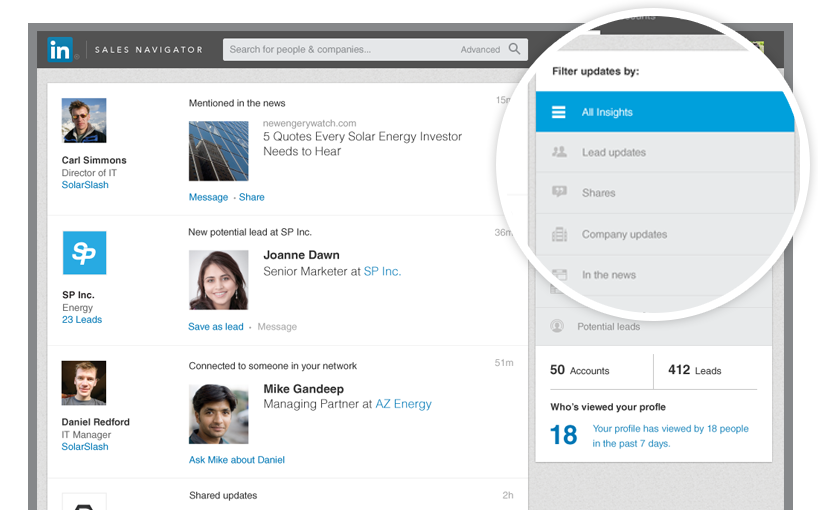Click the Share link for the solar article
The height and width of the screenshot is (510, 818).
(251, 197)
